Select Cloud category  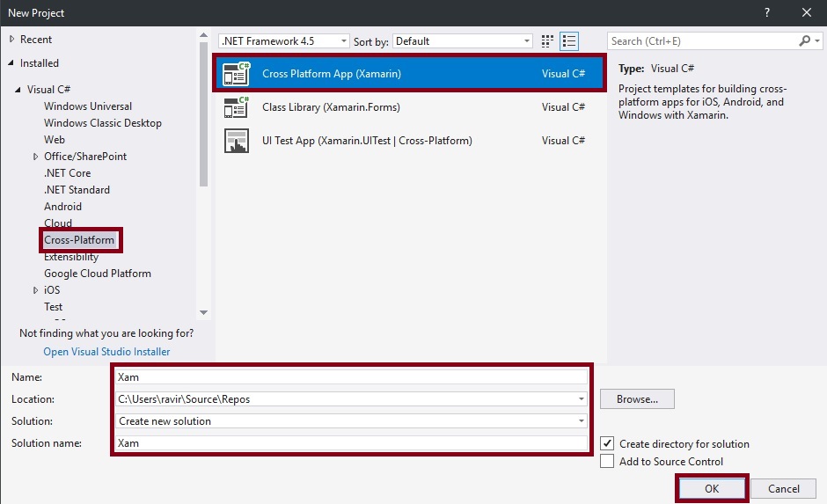click(58, 223)
